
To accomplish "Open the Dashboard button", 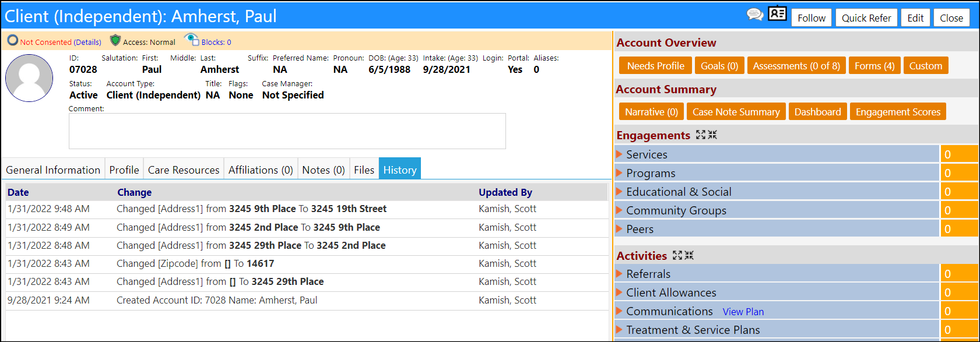I will tap(817, 112).
